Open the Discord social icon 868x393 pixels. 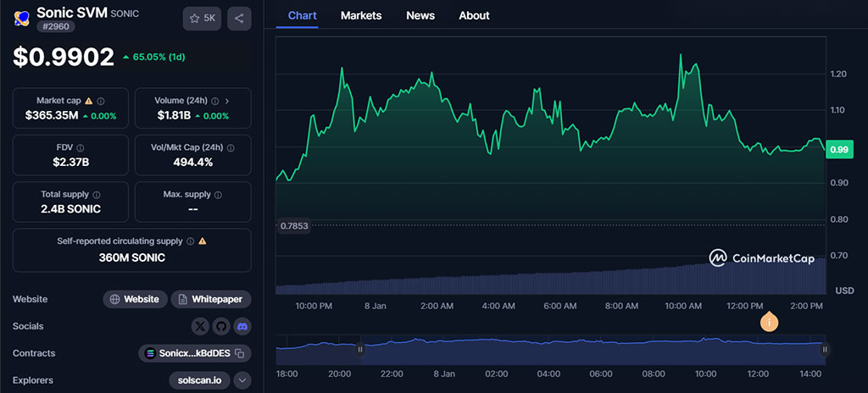coord(242,326)
